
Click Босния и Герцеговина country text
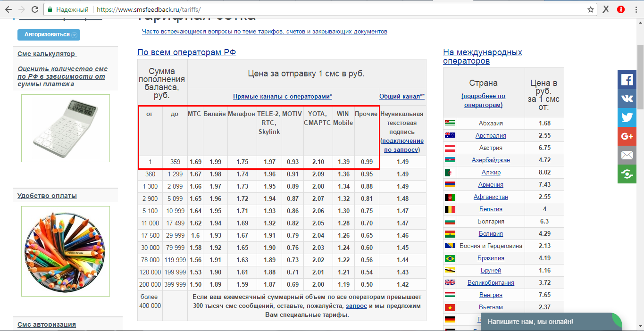(491, 246)
